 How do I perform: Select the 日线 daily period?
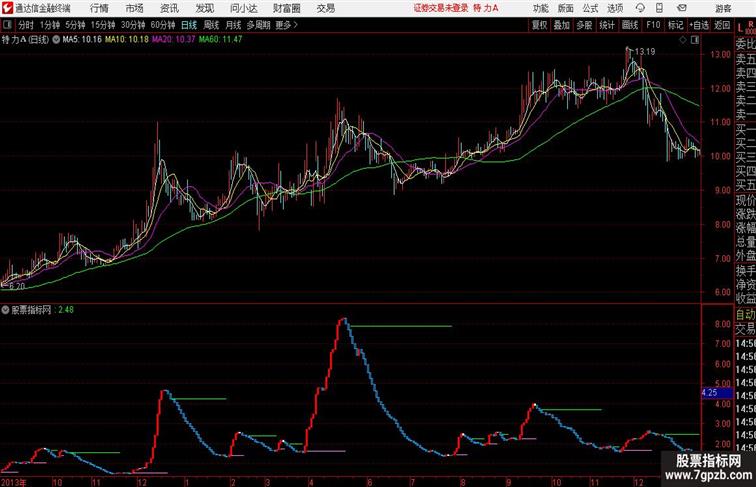189,25
